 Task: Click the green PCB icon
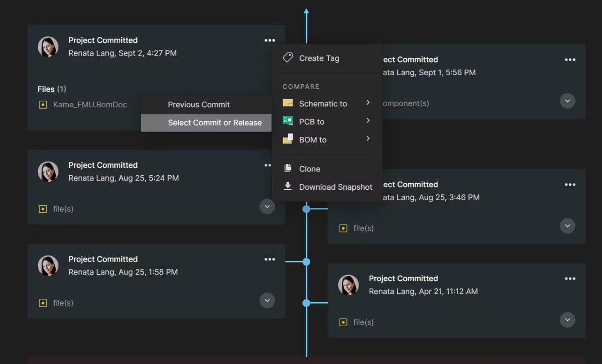point(288,121)
